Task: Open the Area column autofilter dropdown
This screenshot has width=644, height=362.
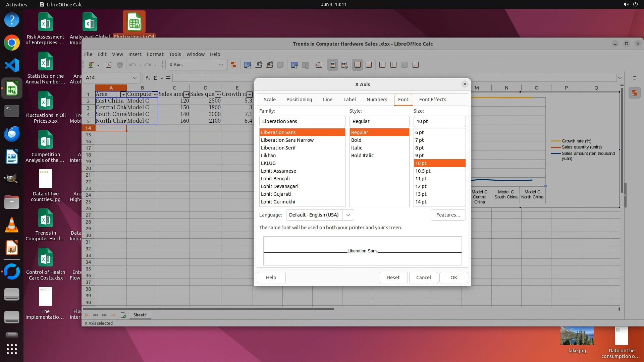Action: 123,95
